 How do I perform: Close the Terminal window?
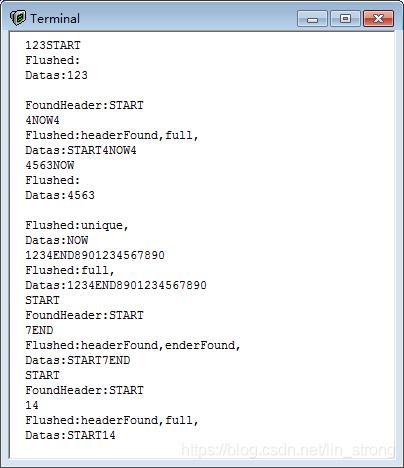pyautogui.click(x=378, y=18)
